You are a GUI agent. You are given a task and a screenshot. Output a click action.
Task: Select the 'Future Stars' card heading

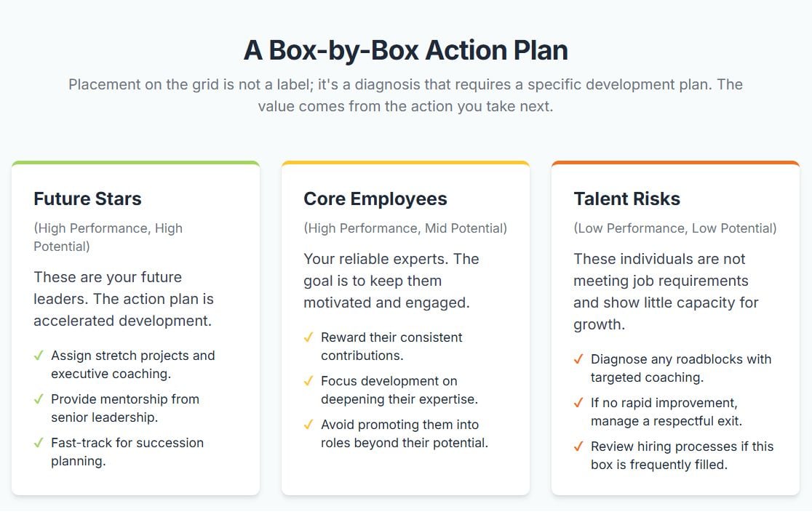point(87,199)
